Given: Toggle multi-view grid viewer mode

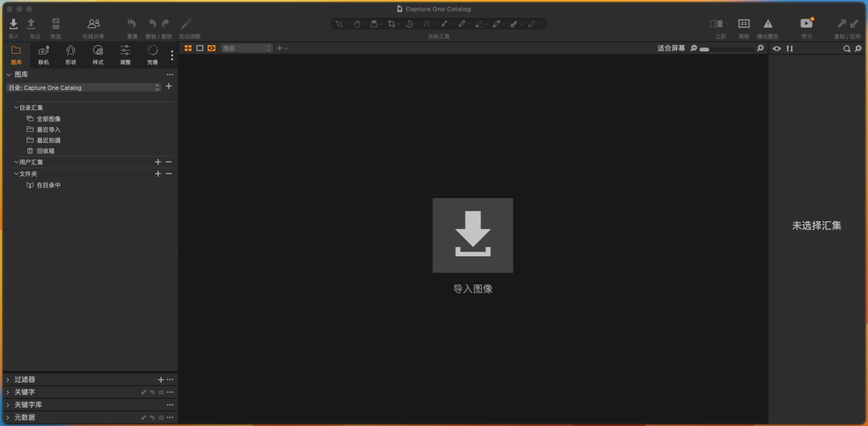Looking at the screenshot, I should point(188,48).
